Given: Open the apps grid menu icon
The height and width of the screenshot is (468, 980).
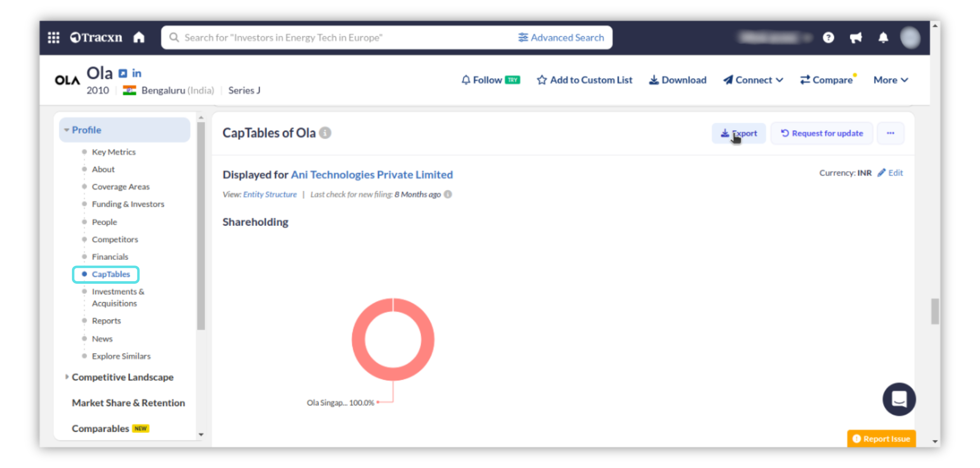Looking at the screenshot, I should click(x=54, y=38).
